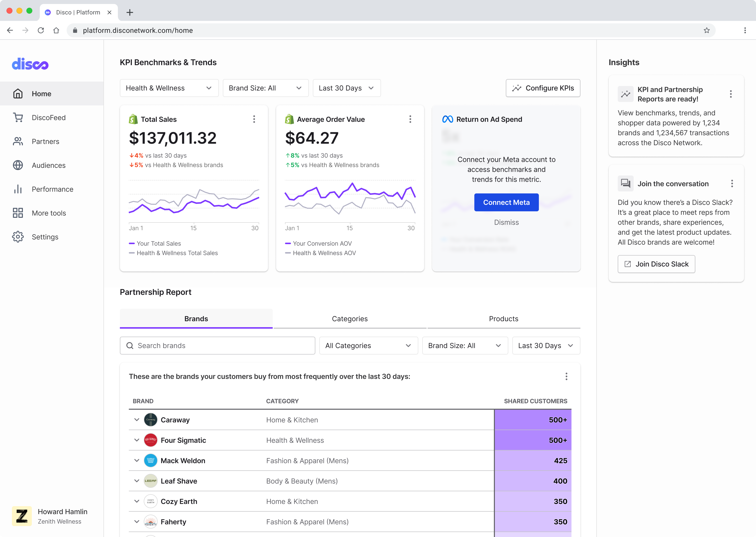Open Performance in the sidebar
The image size is (756, 537).
(x=51, y=189)
